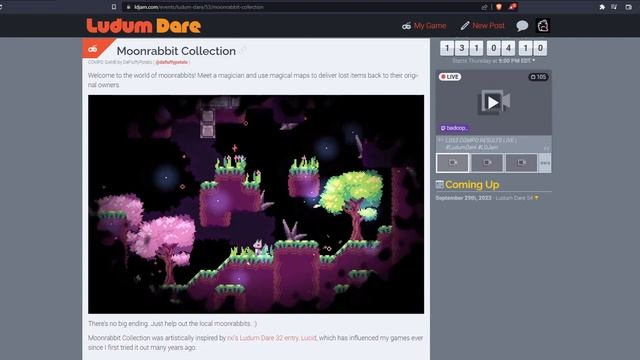Click the Coming Up calendar icon
Screen dimensions: 640x360
click(x=440, y=184)
